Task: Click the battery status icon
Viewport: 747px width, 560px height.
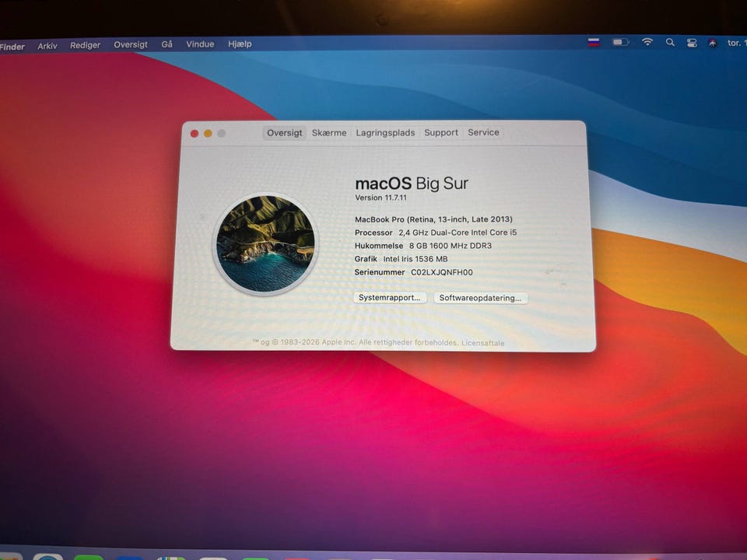Action: [x=620, y=42]
